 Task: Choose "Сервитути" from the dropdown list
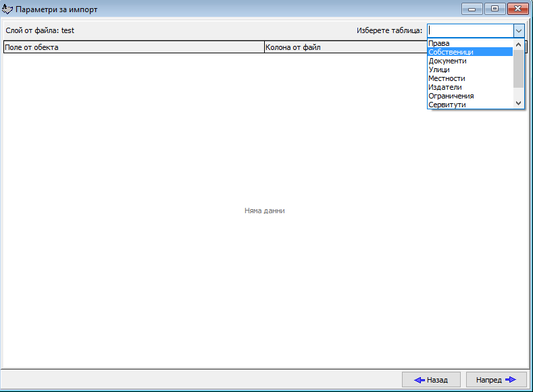[447, 105]
